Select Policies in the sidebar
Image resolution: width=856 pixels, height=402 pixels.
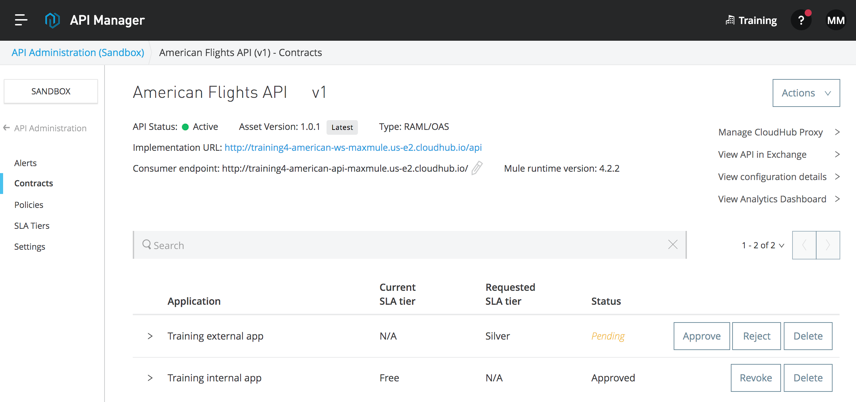click(29, 205)
